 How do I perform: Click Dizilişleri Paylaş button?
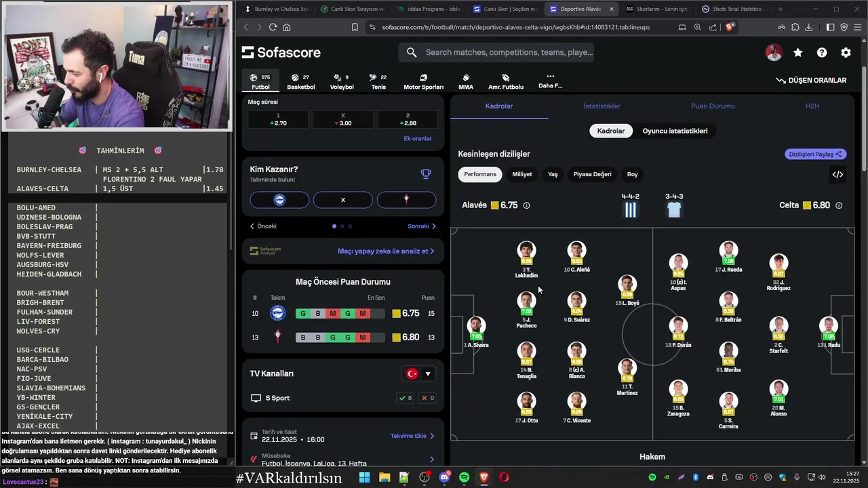(816, 155)
